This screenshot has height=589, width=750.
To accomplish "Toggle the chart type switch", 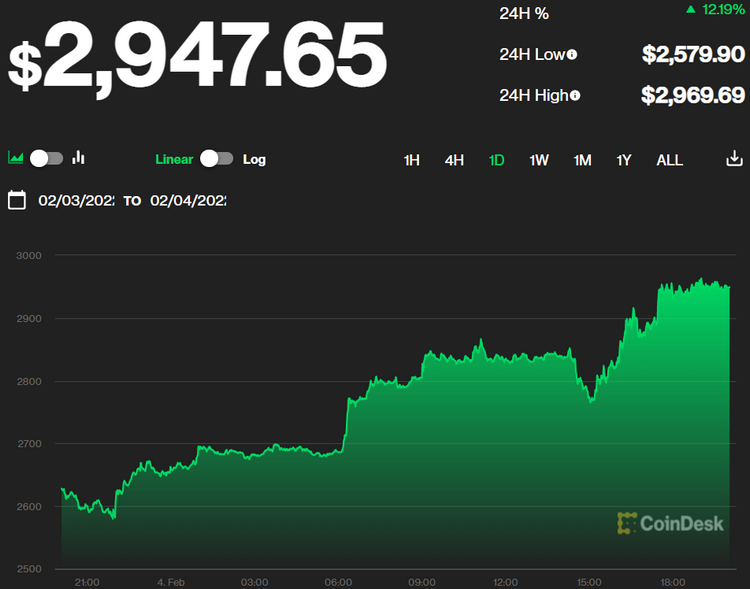I will point(47,158).
